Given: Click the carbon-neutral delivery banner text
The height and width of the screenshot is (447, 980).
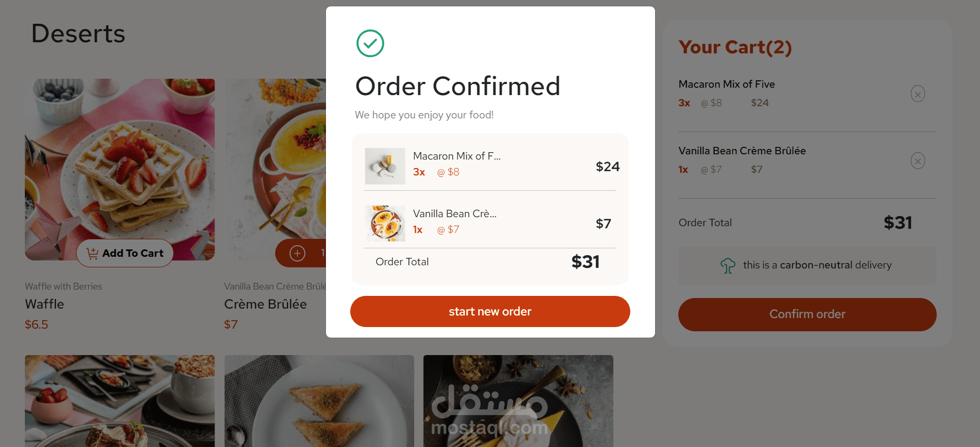Looking at the screenshot, I should point(817,265).
